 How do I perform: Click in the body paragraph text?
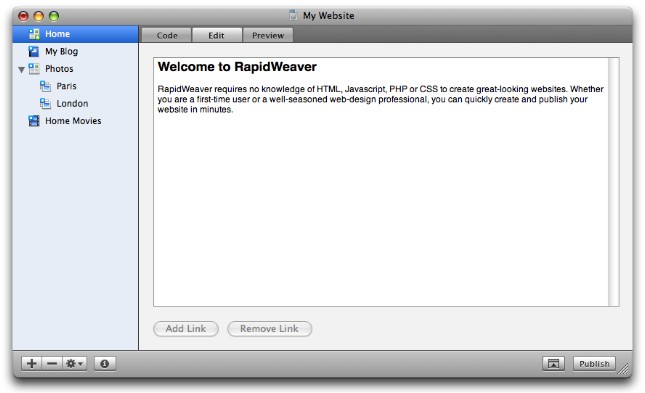tap(381, 99)
